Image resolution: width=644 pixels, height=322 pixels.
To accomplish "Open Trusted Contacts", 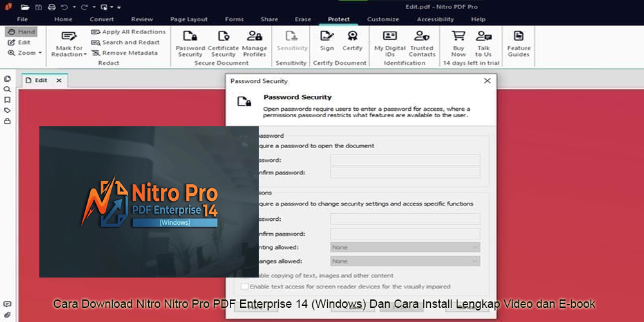I will pyautogui.click(x=422, y=44).
